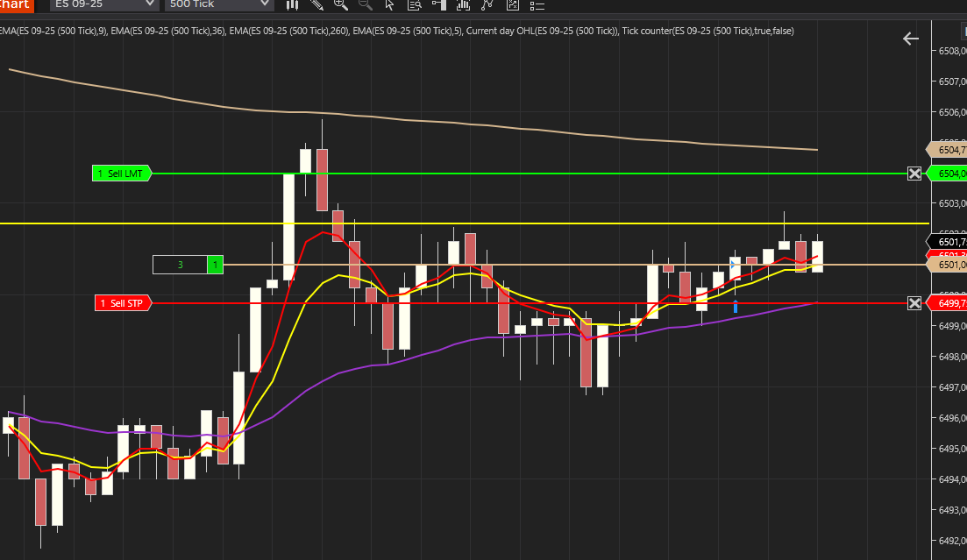Switch to the Chart tab
Viewport: 967px width, 560px height.
[x=16, y=5]
